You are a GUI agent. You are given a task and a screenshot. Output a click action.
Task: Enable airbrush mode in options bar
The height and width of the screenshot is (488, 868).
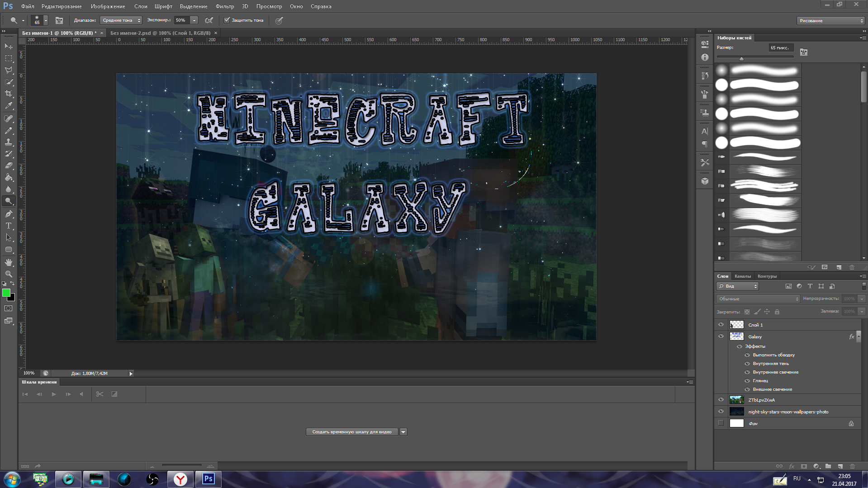(209, 20)
